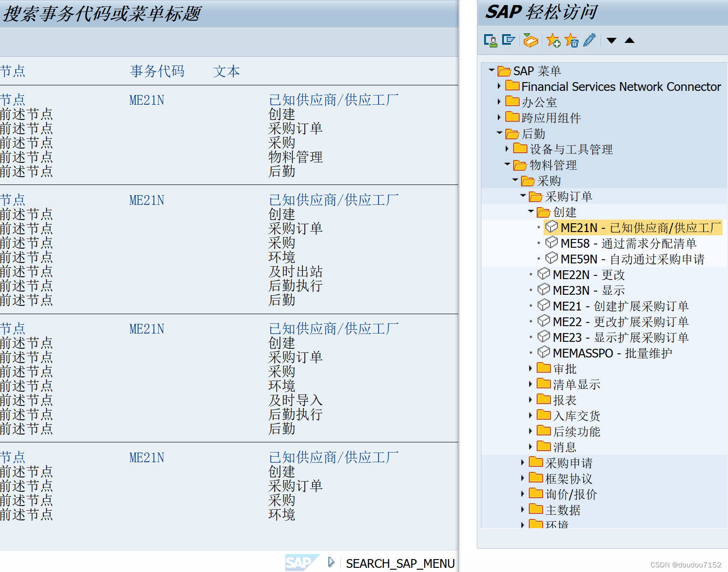Expand the 跨应用组件 folder arrow

(499, 118)
